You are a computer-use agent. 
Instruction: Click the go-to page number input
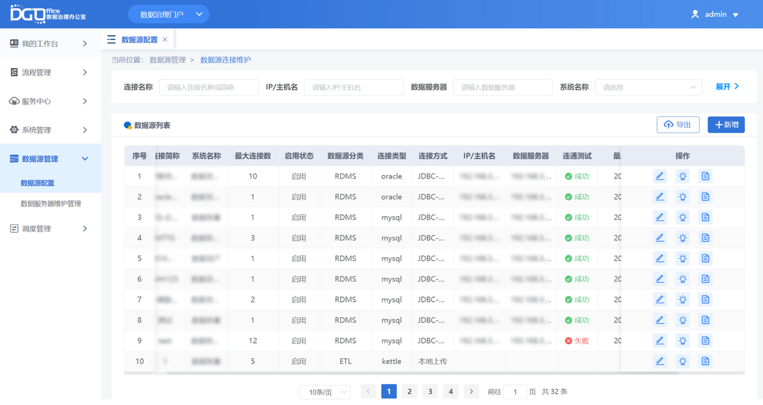[515, 392]
